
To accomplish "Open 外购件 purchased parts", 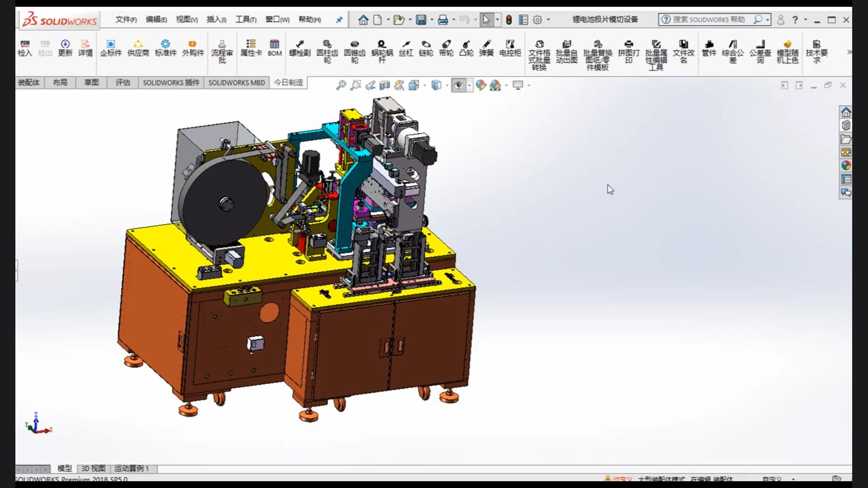I will click(x=193, y=48).
